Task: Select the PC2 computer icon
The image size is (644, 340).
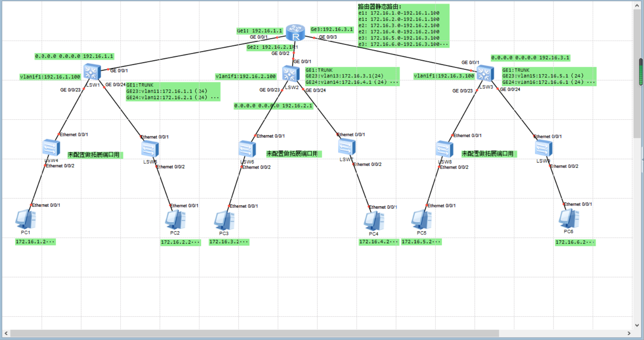Action: 175,220
